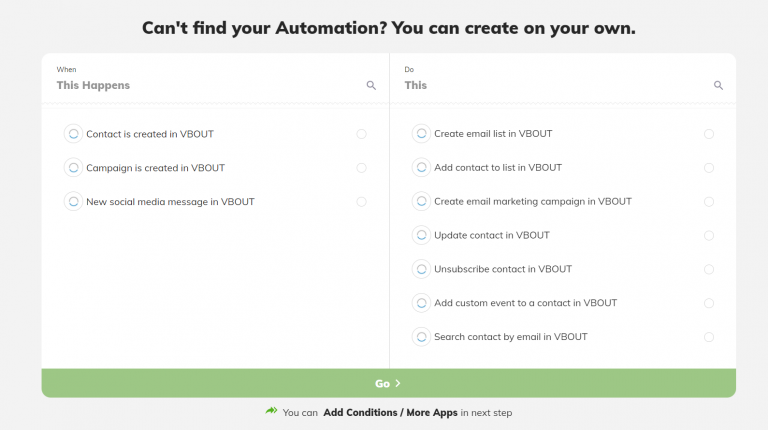Viewport: 768px width, 430px height.
Task: Click the green Go button
Action: (388, 383)
